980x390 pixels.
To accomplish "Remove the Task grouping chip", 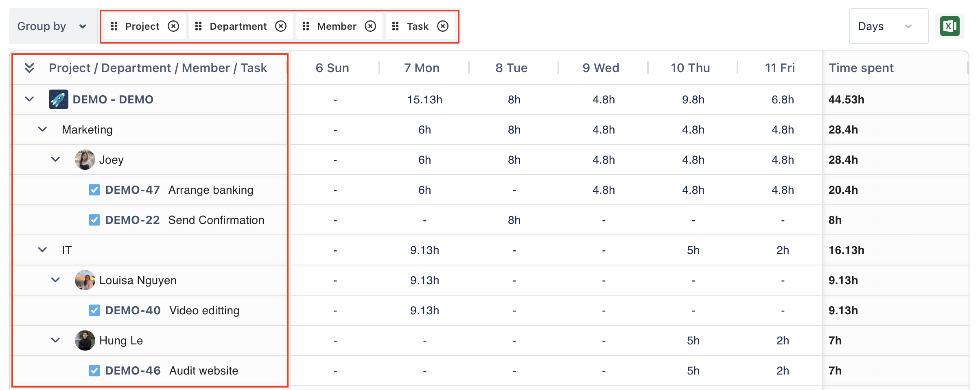I will coord(443,26).
